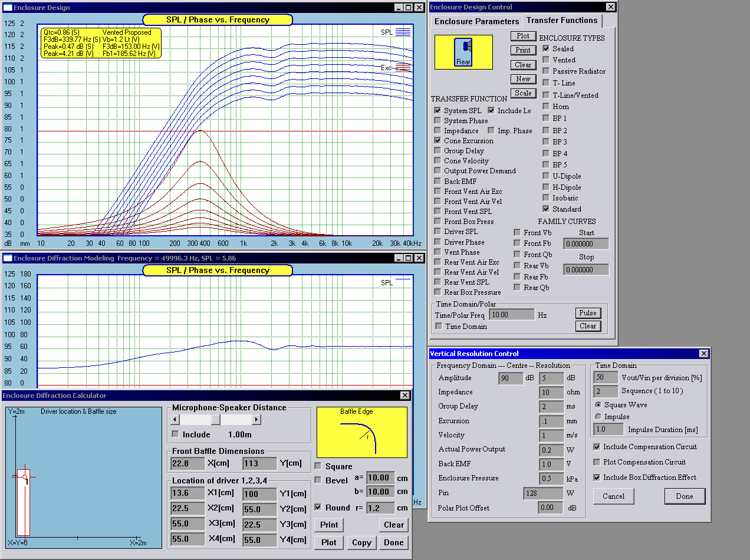This screenshot has height=560, width=750.
Task: Click the Done button in Vertical Resolution Control
Action: point(684,496)
